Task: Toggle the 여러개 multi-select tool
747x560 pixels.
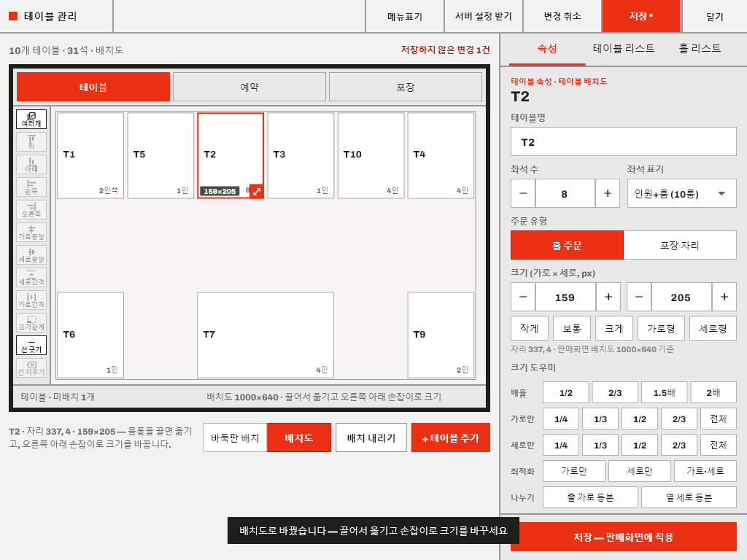Action: [31, 119]
